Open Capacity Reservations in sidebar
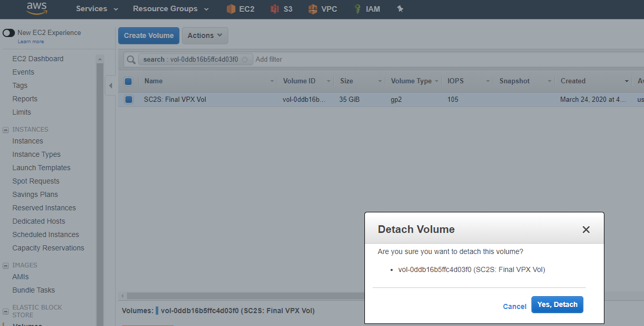Screen dimensions: 644x326 pyautogui.click(x=48, y=248)
